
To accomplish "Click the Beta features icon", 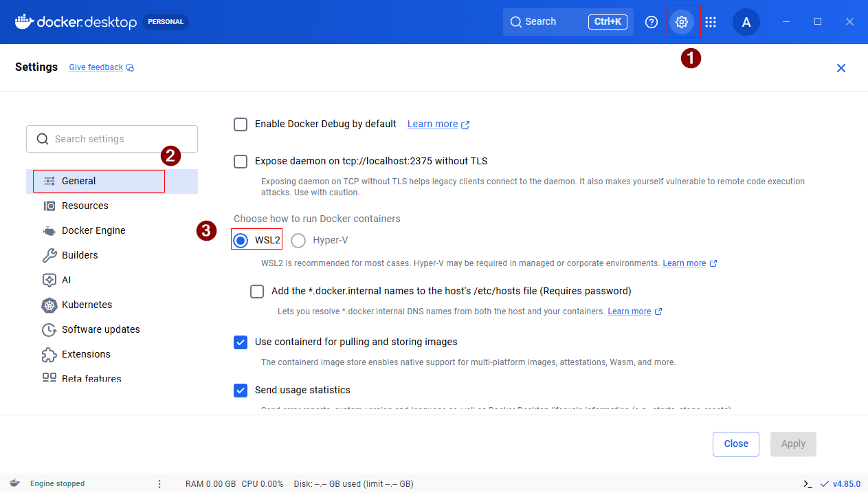I will tap(49, 378).
